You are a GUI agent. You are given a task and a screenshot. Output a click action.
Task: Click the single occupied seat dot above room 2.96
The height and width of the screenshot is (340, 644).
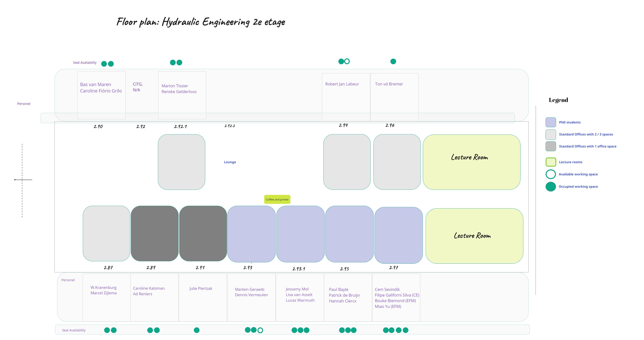pyautogui.click(x=393, y=61)
